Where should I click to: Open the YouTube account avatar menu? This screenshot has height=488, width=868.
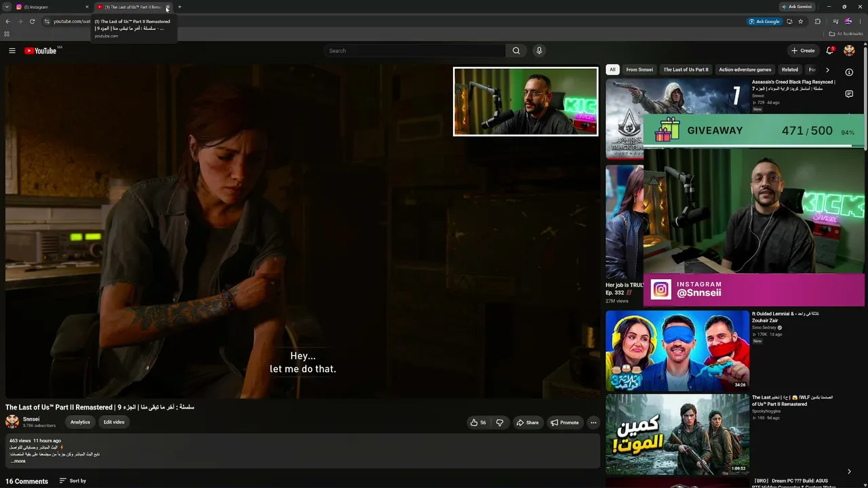849,51
